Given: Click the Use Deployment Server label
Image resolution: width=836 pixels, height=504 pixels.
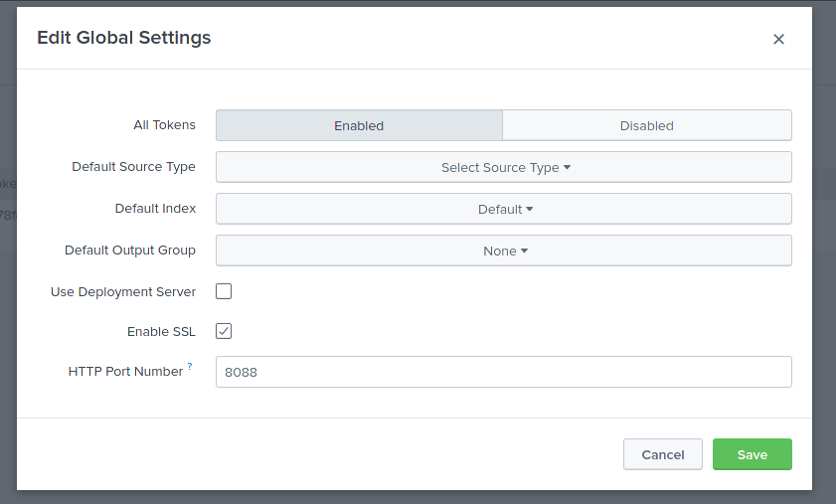Looking at the screenshot, I should click(x=123, y=292).
